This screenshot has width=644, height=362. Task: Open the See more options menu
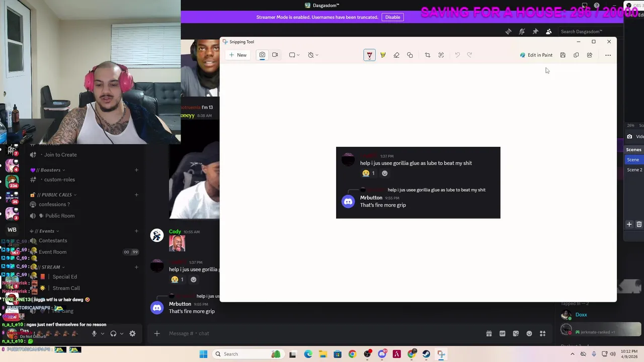click(x=608, y=55)
